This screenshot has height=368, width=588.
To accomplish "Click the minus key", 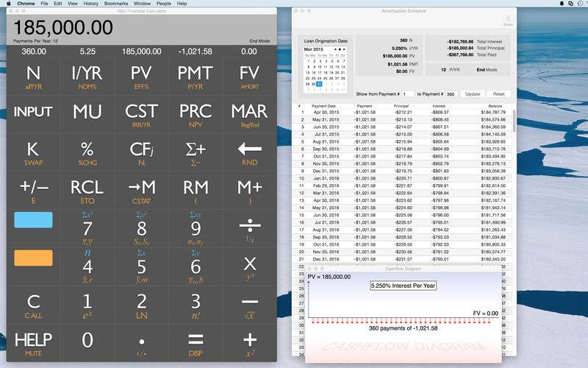I will pyautogui.click(x=249, y=305).
